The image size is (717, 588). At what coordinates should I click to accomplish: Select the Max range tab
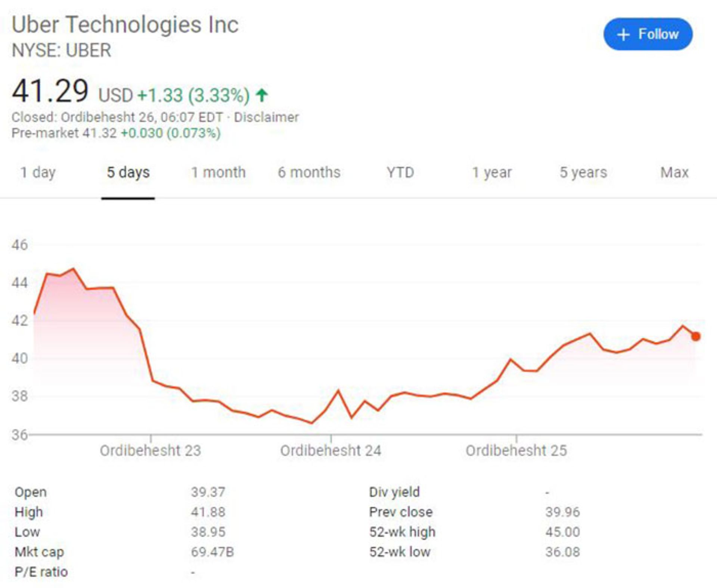pos(674,173)
